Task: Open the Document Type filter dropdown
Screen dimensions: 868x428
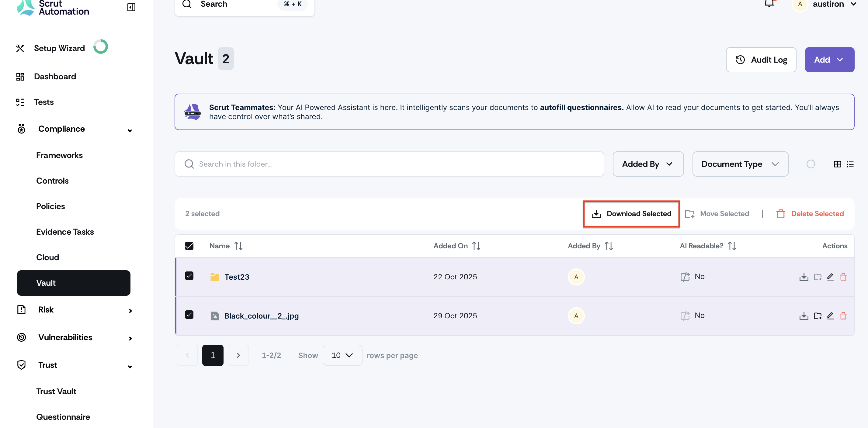Action: (x=740, y=164)
